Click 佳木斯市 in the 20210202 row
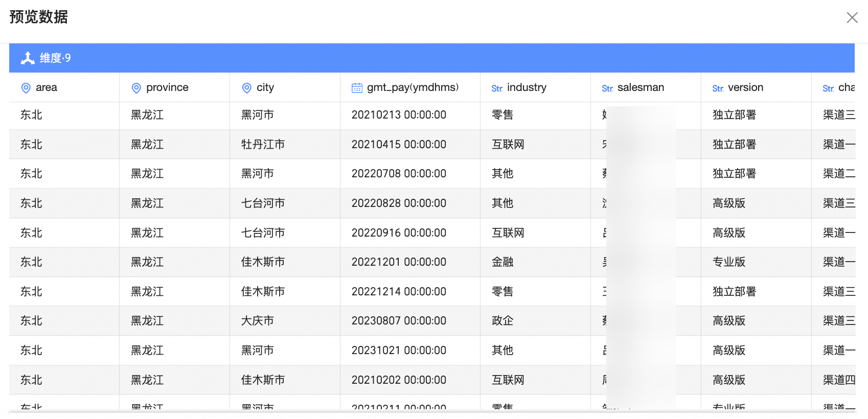The width and height of the screenshot is (868, 419). [x=263, y=380]
